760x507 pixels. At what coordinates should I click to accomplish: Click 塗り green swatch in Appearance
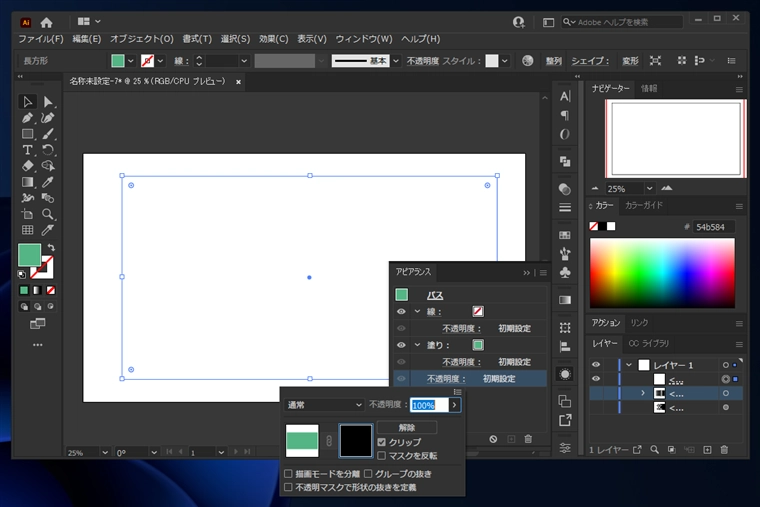pos(478,345)
